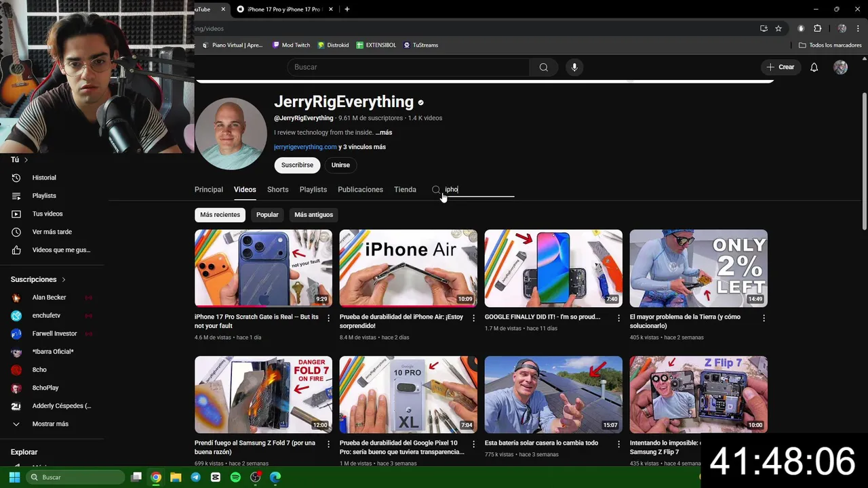Open Spotify from the taskbar
The width and height of the screenshot is (868, 488).
[235, 477]
